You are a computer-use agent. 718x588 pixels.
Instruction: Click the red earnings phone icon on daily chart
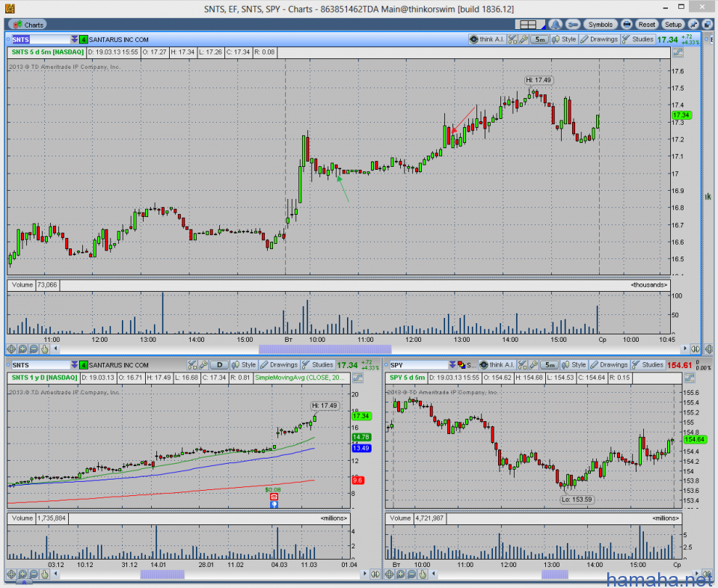tap(274, 497)
